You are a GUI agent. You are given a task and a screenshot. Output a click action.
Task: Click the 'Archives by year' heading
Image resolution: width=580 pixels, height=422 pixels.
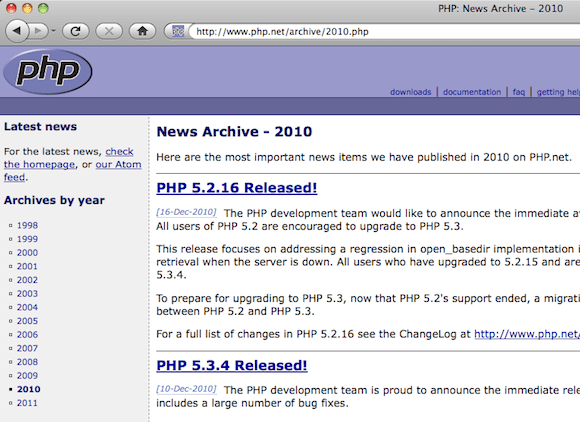pos(54,200)
